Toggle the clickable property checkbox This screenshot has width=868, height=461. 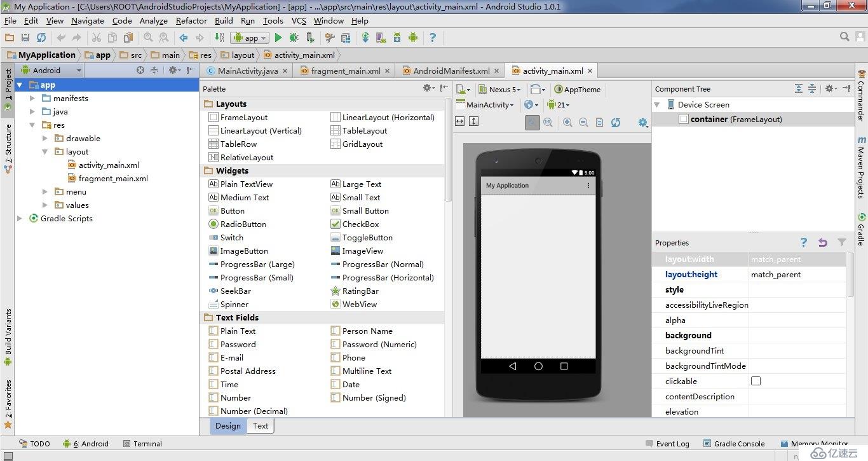coord(756,381)
